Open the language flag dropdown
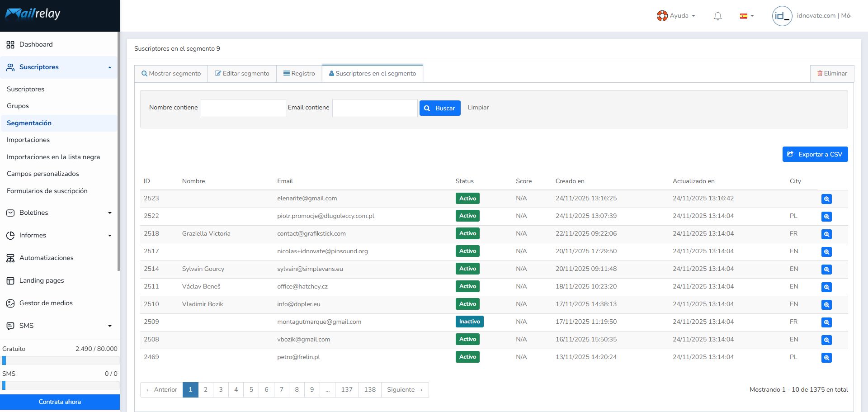The width and height of the screenshot is (868, 412). (x=746, y=16)
